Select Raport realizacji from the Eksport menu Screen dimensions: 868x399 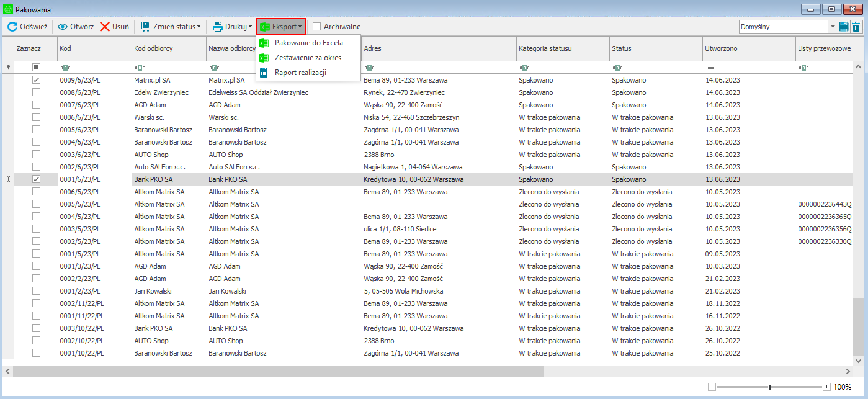click(x=300, y=73)
